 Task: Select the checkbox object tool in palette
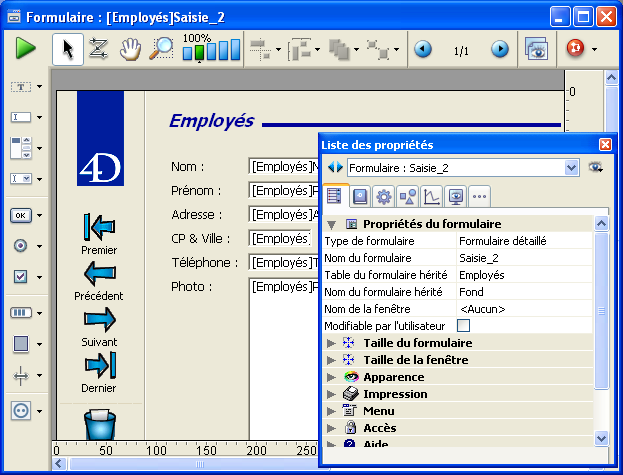[x=20, y=277]
